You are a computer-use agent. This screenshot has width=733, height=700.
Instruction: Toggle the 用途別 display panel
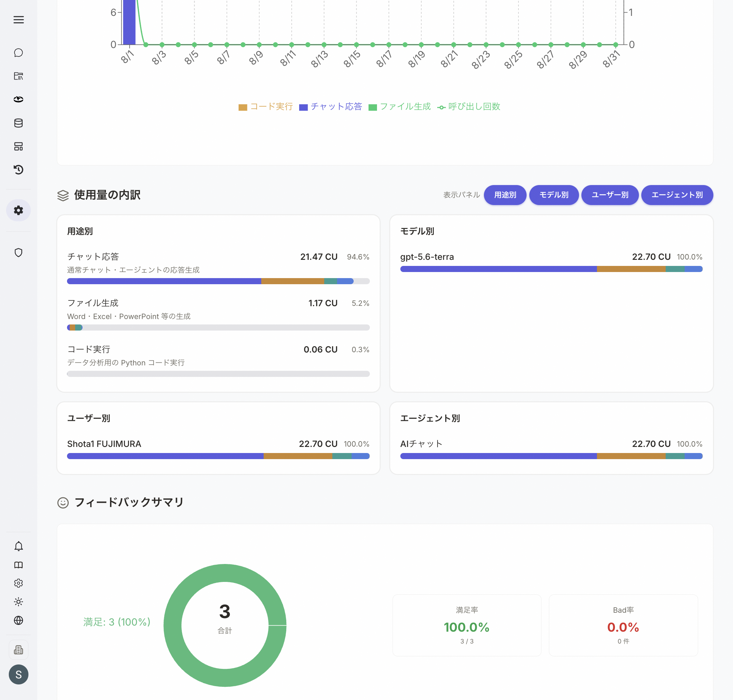505,195
